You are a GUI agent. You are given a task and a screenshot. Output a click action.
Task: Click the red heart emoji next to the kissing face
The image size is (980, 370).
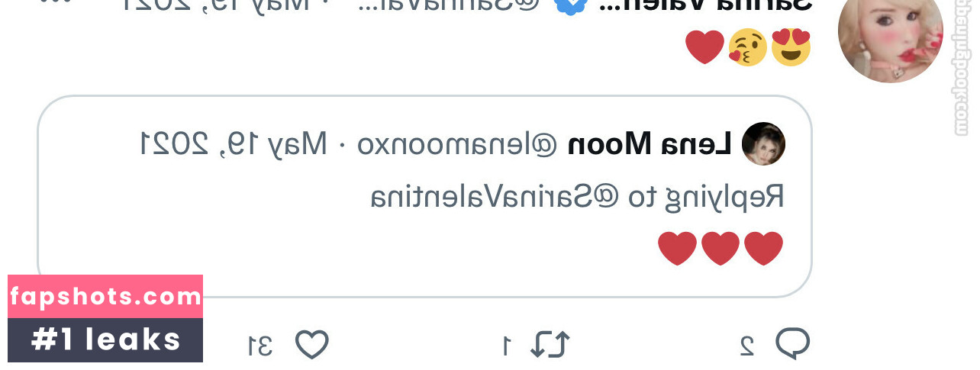pyautogui.click(x=704, y=47)
